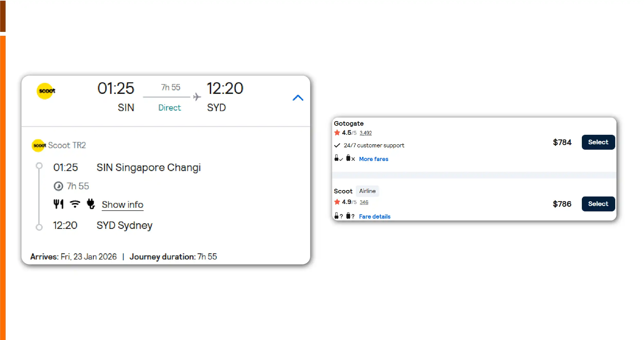Click the clock icon beside 7h 55
This screenshot has width=644, height=340.
tap(58, 186)
